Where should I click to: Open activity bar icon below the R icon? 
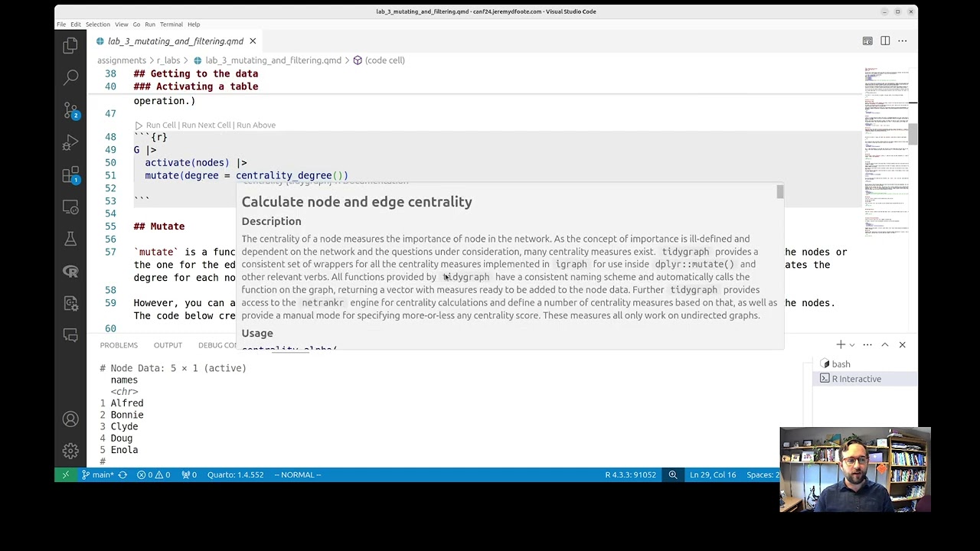[70, 303]
